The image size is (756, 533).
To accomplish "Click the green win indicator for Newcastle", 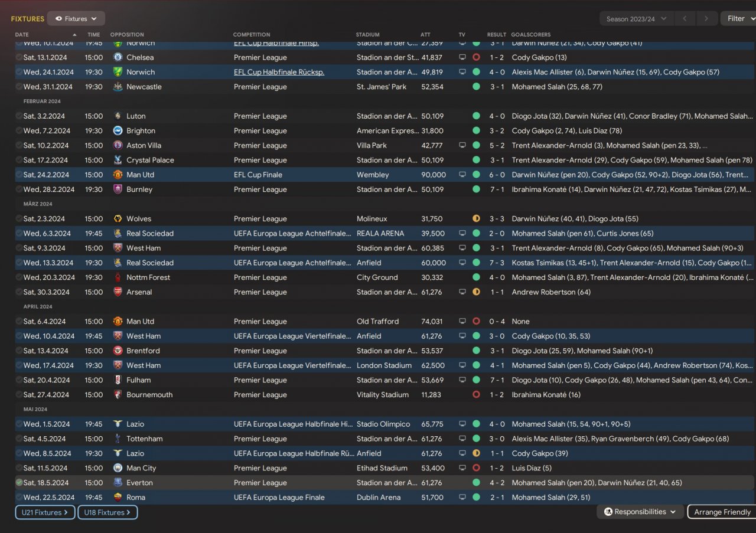I will tap(476, 87).
